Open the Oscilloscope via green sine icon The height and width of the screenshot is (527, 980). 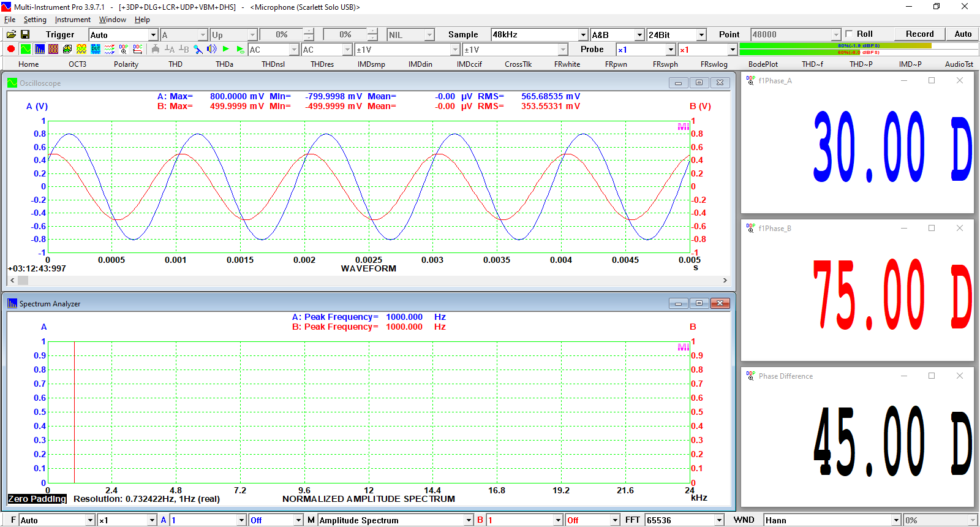[x=25, y=49]
